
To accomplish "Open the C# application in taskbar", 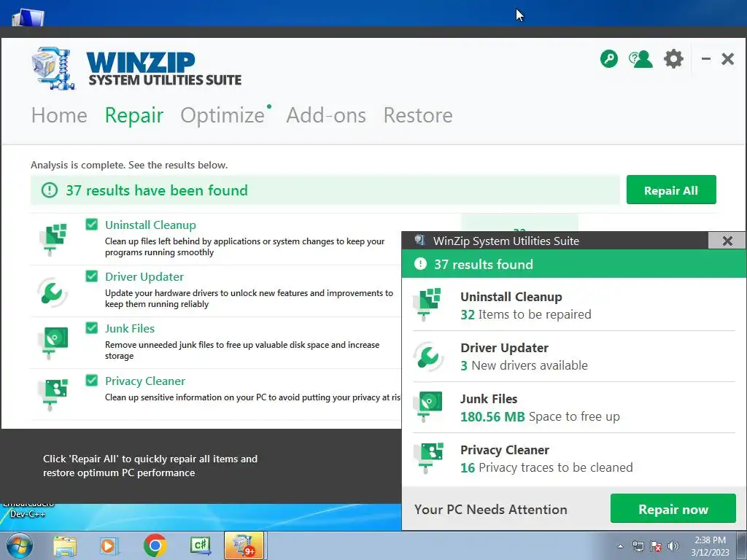I will click(200, 545).
